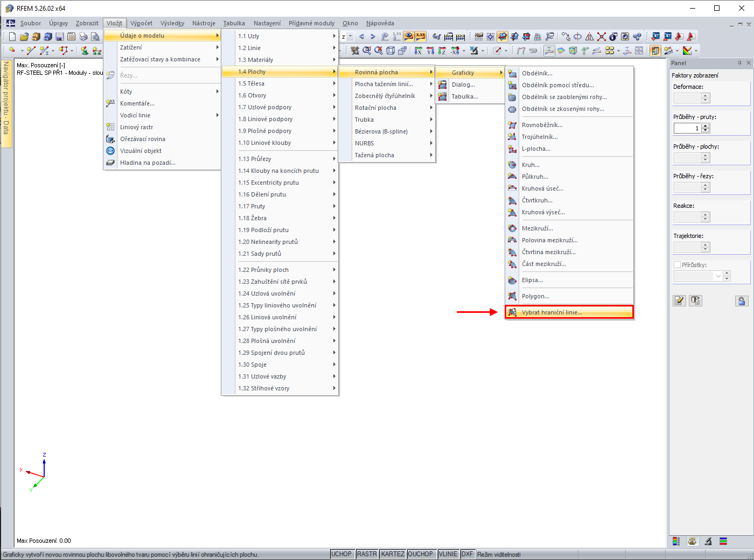Click the colored diagonal stripes toolbar icon
The height and width of the screenshot is (560, 754).
point(687,51)
